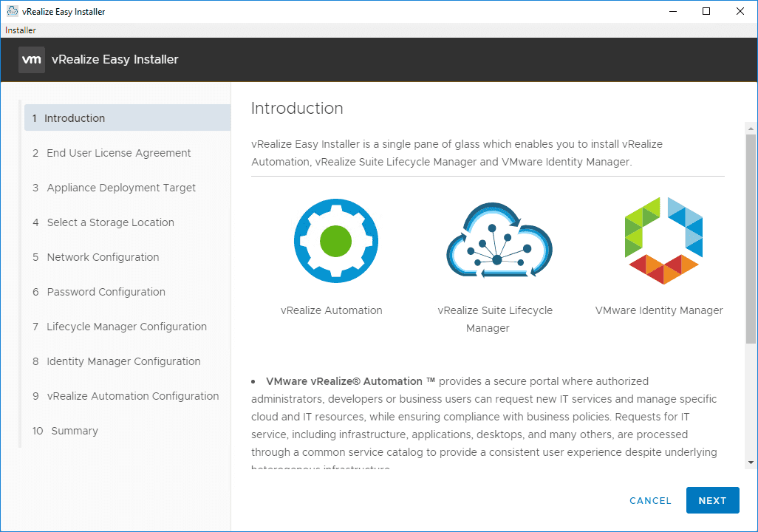758x532 pixels.
Task: Go to the Network Configuration step
Action: [x=103, y=256]
